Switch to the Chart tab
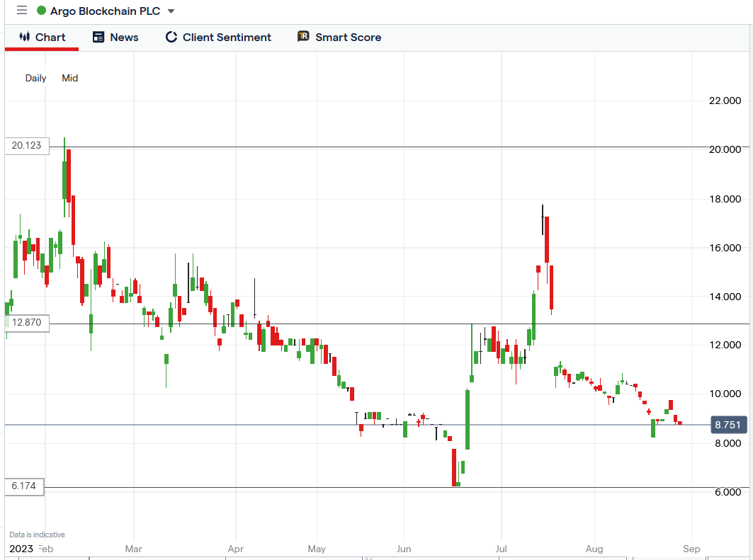 click(42, 38)
